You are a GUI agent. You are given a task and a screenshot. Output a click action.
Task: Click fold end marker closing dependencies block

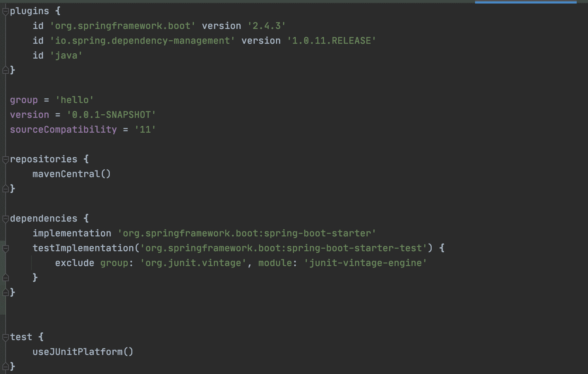5,292
